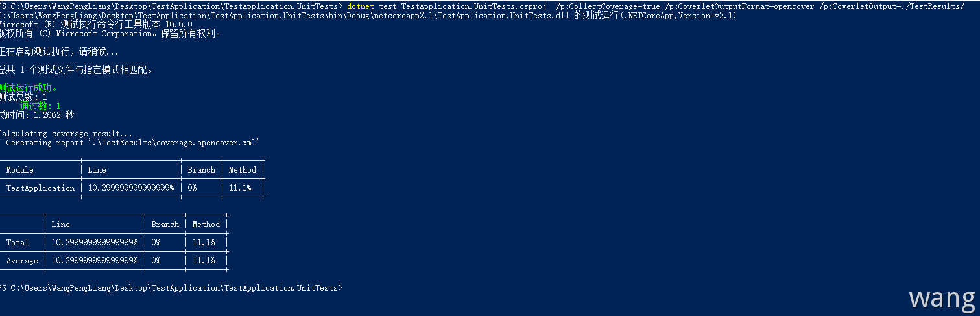Click the Line percentage in the TestApplication row
The height and width of the screenshot is (316, 980).
[131, 188]
